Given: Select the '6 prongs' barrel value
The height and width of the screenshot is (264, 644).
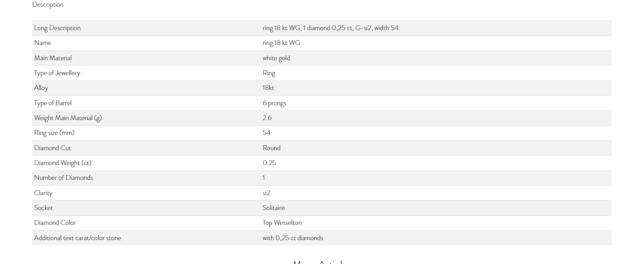Looking at the screenshot, I should point(274,103).
